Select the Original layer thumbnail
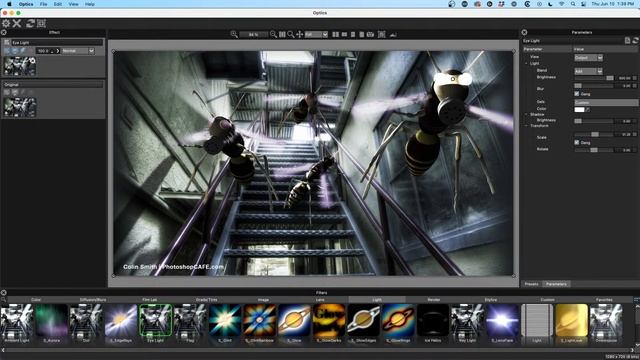 [20, 107]
